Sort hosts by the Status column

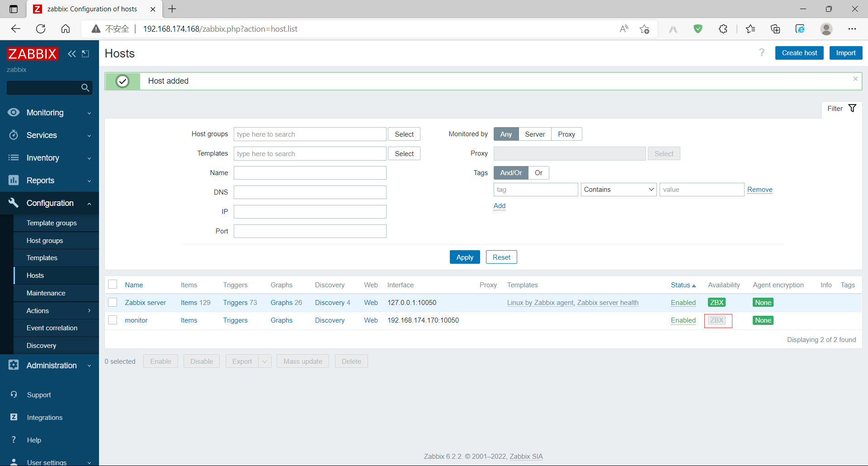pyautogui.click(x=683, y=285)
